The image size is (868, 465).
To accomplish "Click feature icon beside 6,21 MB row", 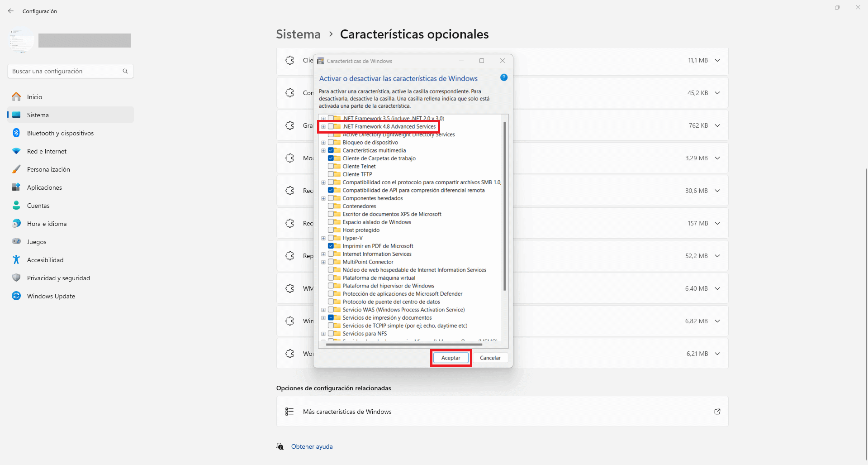I will pos(290,354).
